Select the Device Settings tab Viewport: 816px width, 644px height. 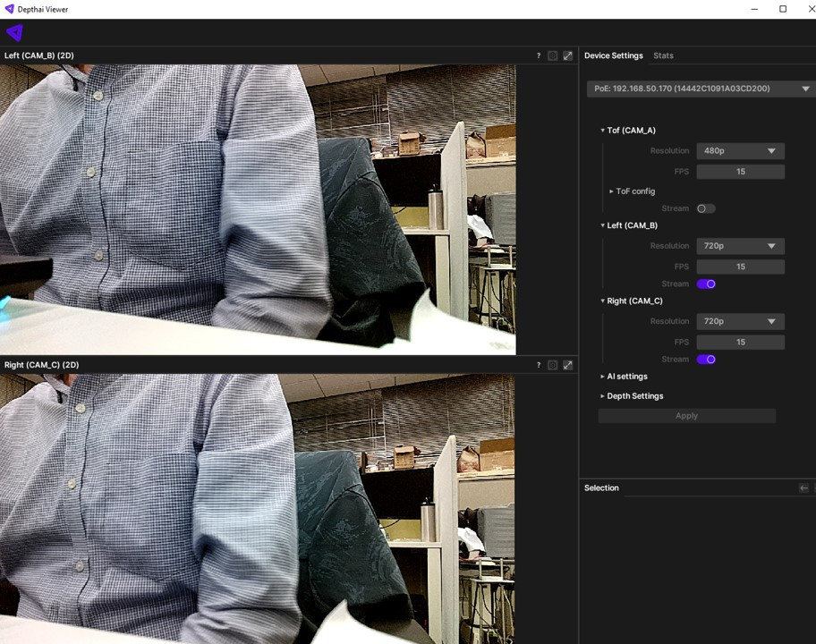(x=613, y=55)
